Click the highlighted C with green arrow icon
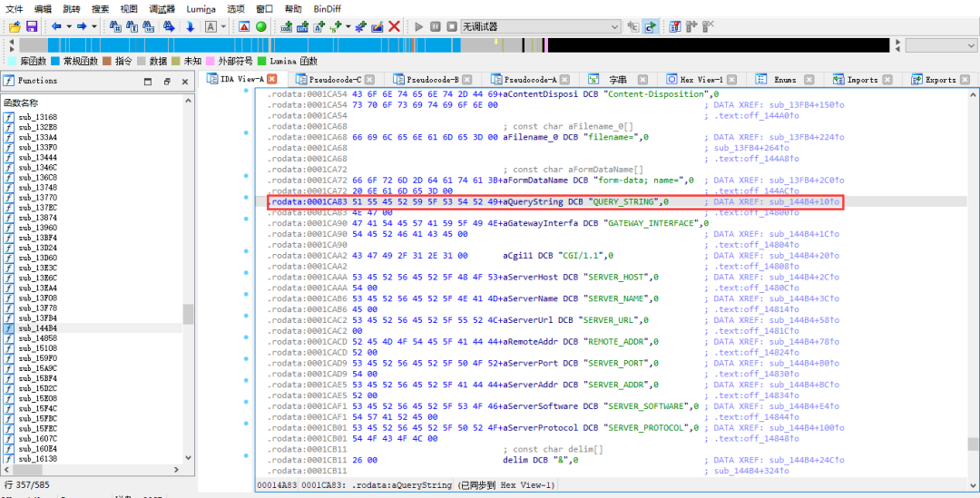 pyautogui.click(x=651, y=27)
